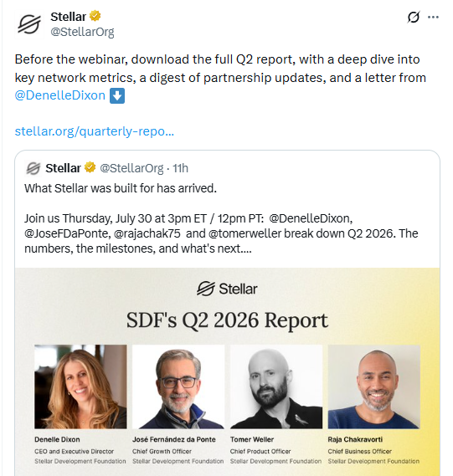453x476 pixels.
Task: Open the Grok icon beside the menu
Action: [x=414, y=17]
